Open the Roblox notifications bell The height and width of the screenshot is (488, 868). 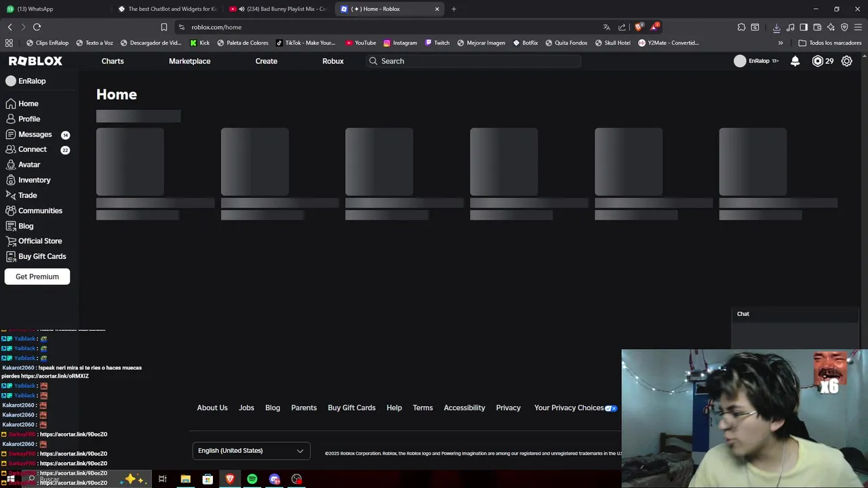tap(795, 61)
